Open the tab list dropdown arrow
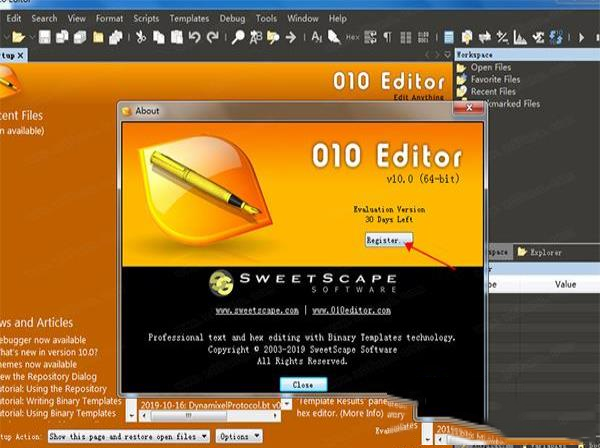Image resolution: width=600 pixels, height=448 pixels. (x=447, y=55)
